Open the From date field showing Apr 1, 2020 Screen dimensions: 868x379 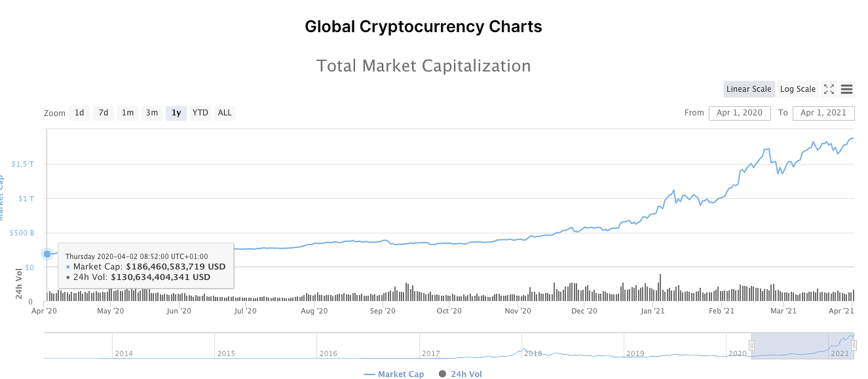740,112
